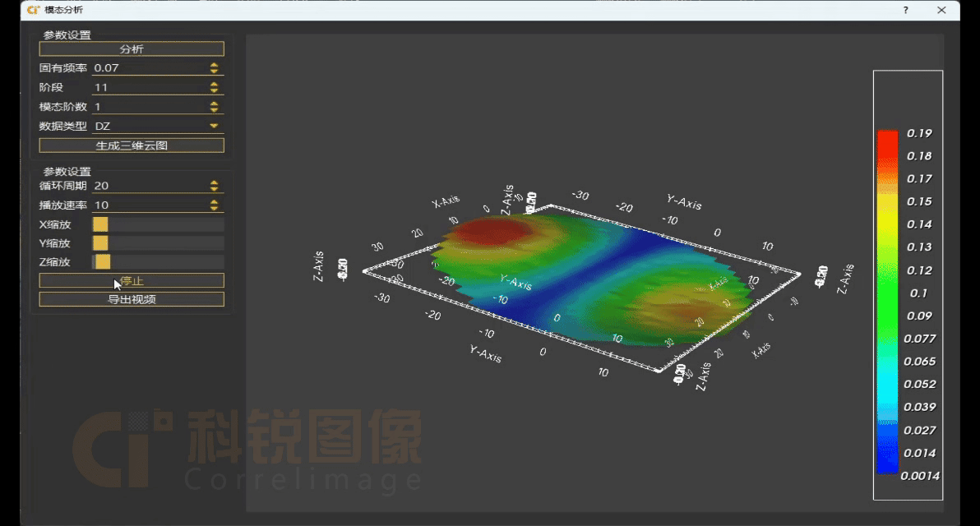This screenshot has height=526, width=980.
Task: Click the red peak region of 3D plot
Action: tap(492, 231)
